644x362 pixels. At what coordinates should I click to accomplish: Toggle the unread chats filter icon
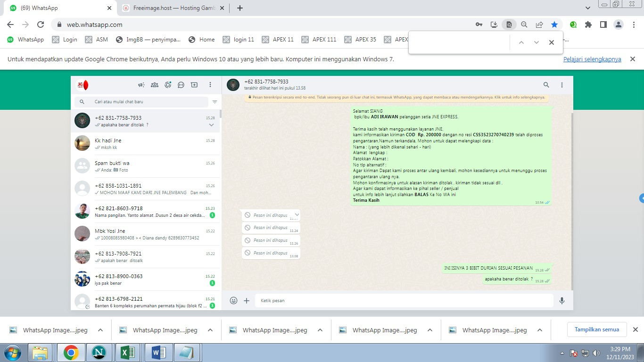coord(215,102)
